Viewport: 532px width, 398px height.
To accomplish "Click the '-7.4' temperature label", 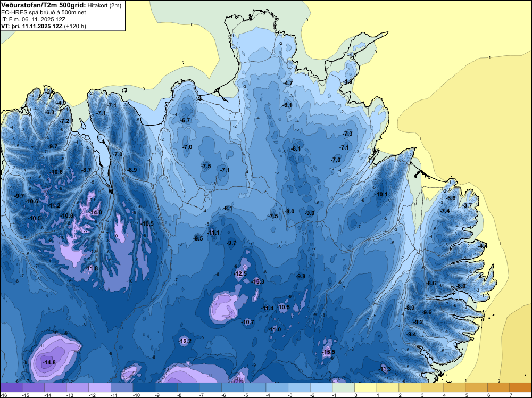I will point(445,211).
